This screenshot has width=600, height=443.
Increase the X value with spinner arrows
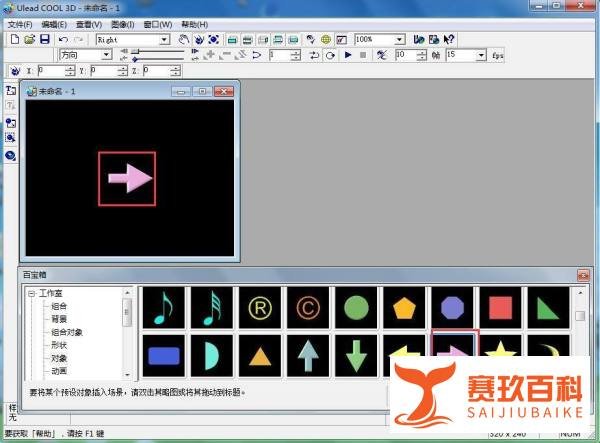tap(70, 68)
